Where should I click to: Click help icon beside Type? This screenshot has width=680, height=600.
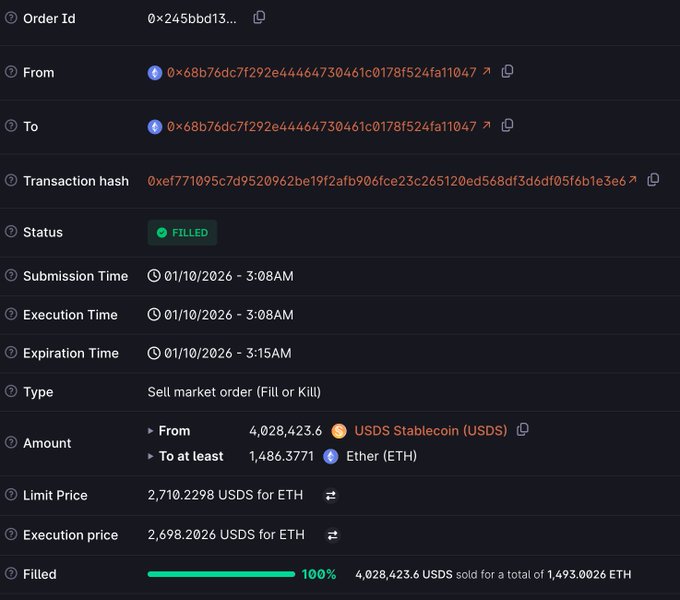(11, 391)
